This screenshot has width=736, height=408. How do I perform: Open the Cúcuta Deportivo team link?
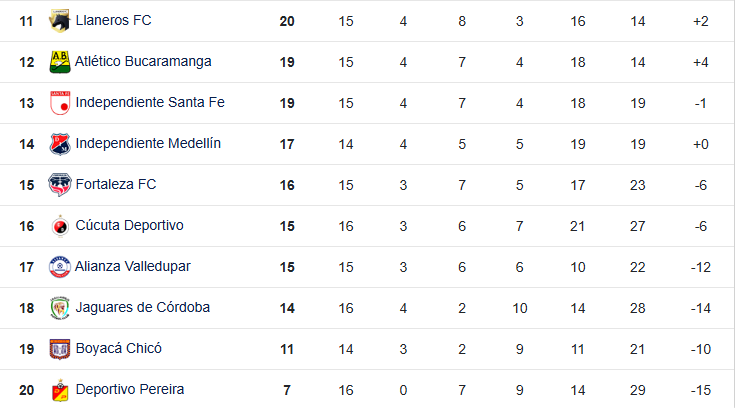pos(129,226)
